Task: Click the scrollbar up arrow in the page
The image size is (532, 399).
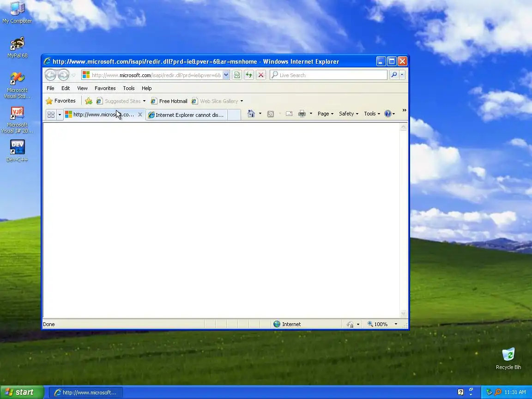Action: pyautogui.click(x=404, y=127)
